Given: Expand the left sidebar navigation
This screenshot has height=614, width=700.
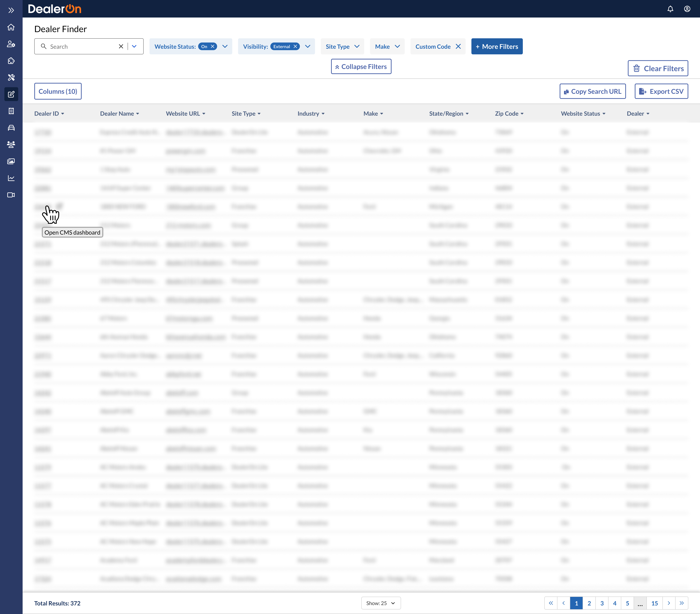Looking at the screenshot, I should point(11,10).
